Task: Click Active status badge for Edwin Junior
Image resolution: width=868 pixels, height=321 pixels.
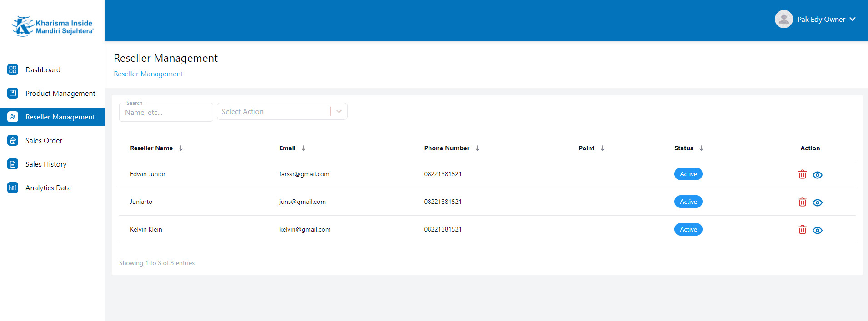Action: click(688, 174)
